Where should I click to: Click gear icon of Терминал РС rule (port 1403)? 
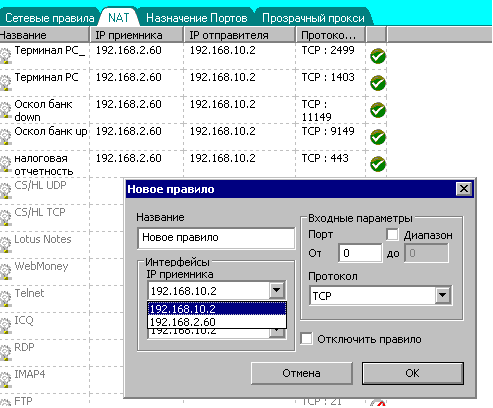[5, 83]
